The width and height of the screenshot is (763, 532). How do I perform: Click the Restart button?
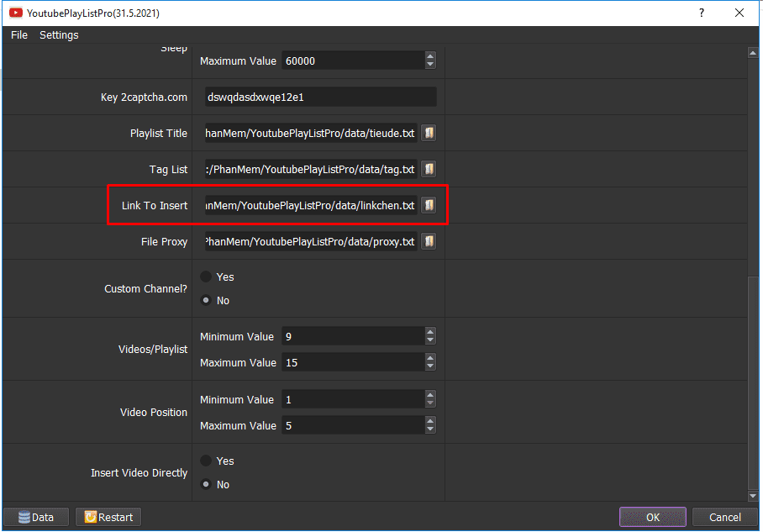(108, 517)
